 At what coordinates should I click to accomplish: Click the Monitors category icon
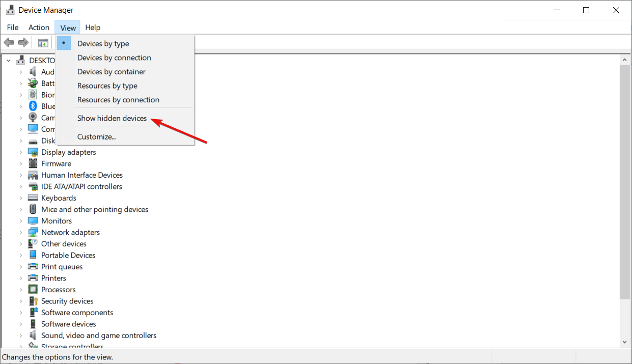click(x=33, y=221)
